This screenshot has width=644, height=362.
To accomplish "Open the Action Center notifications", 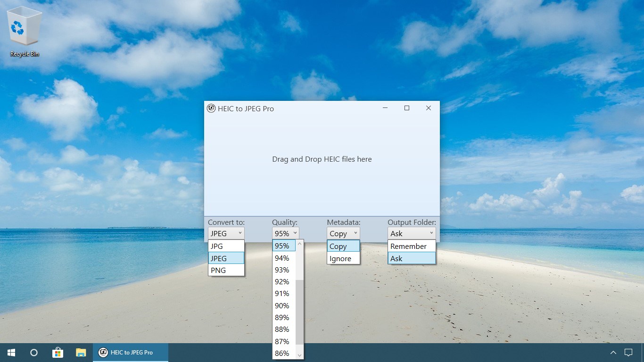I will click(x=628, y=352).
